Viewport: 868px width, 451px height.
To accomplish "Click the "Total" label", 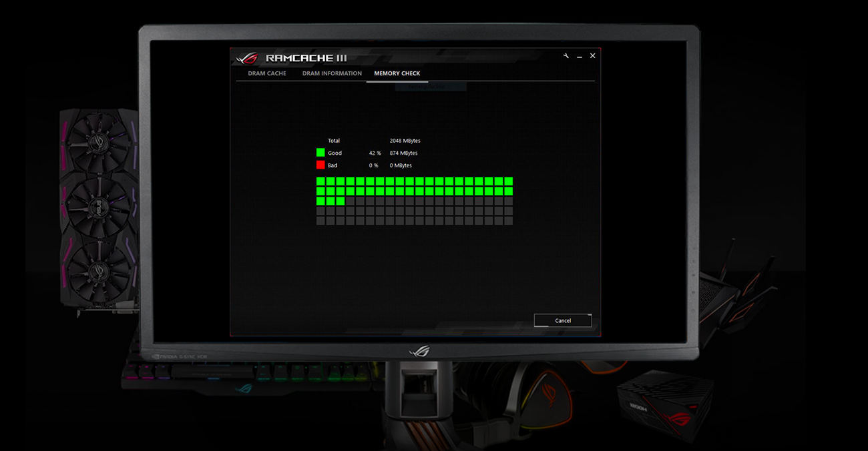I will [x=334, y=141].
